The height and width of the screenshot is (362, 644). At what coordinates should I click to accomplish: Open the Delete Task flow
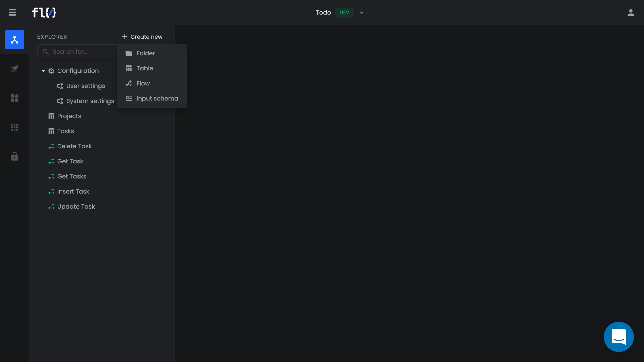tap(74, 146)
